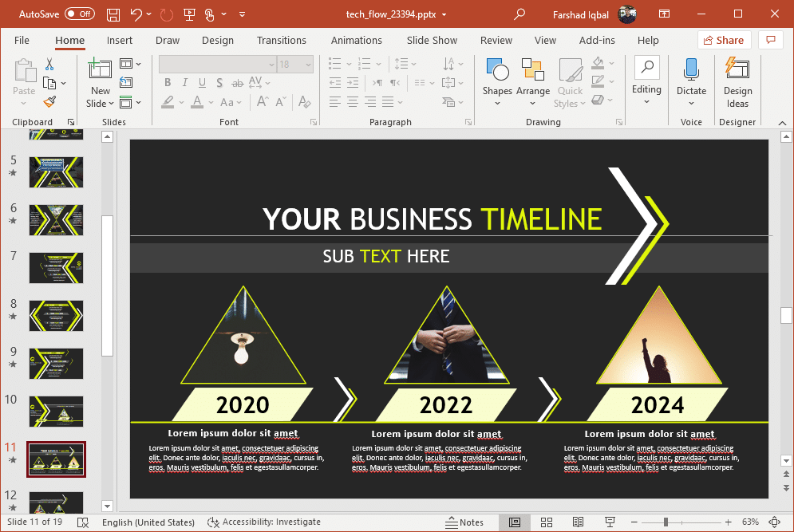
Task: Click English (United States) language
Action: pyautogui.click(x=148, y=522)
